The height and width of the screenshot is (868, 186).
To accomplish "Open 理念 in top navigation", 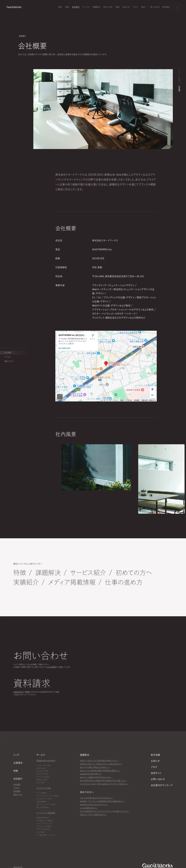I will [60, 7].
